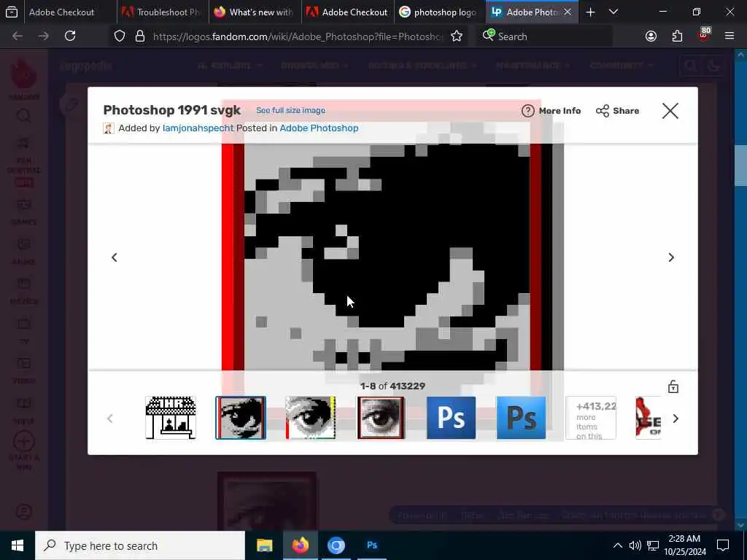Viewport: 747px width, 560px height.
Task: Select the light blue Ps logo thumbnail
Action: tap(521, 418)
